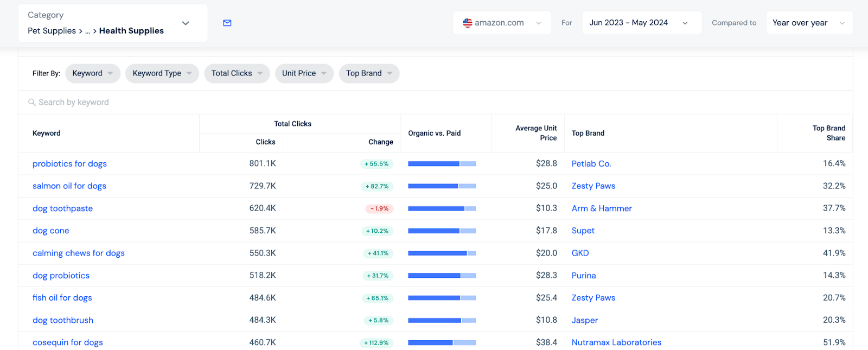Open the Top Brand filter

[369, 73]
